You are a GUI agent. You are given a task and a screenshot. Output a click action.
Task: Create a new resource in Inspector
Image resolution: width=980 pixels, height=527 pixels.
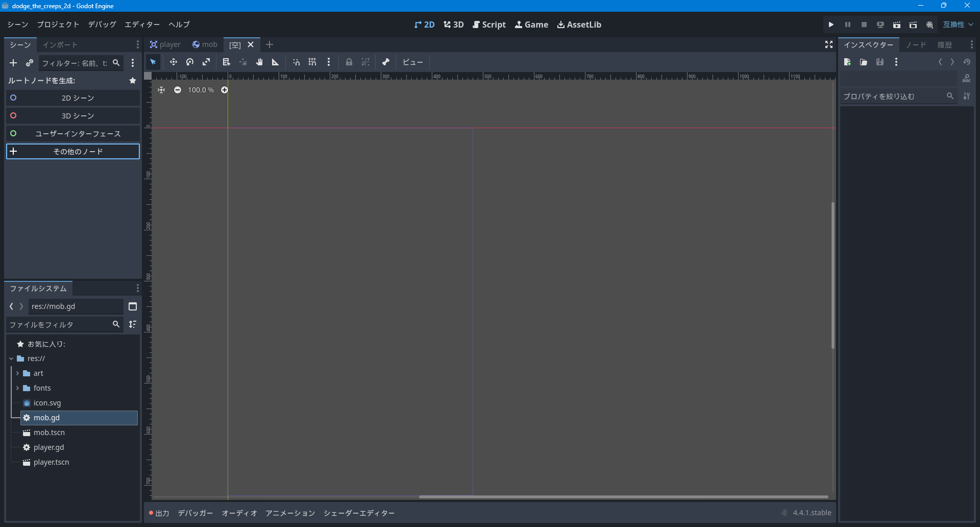coord(847,62)
